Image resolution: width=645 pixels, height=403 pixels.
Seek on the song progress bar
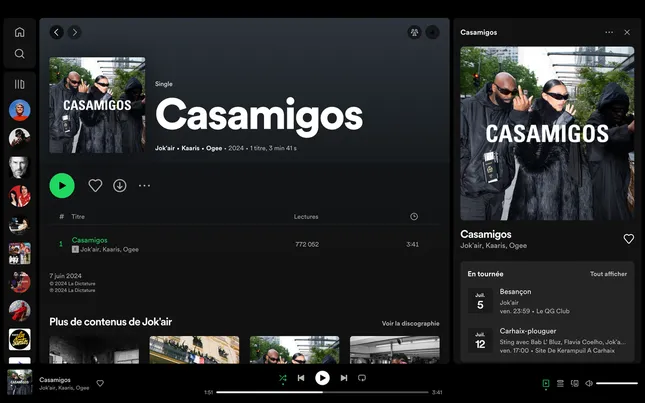322,392
